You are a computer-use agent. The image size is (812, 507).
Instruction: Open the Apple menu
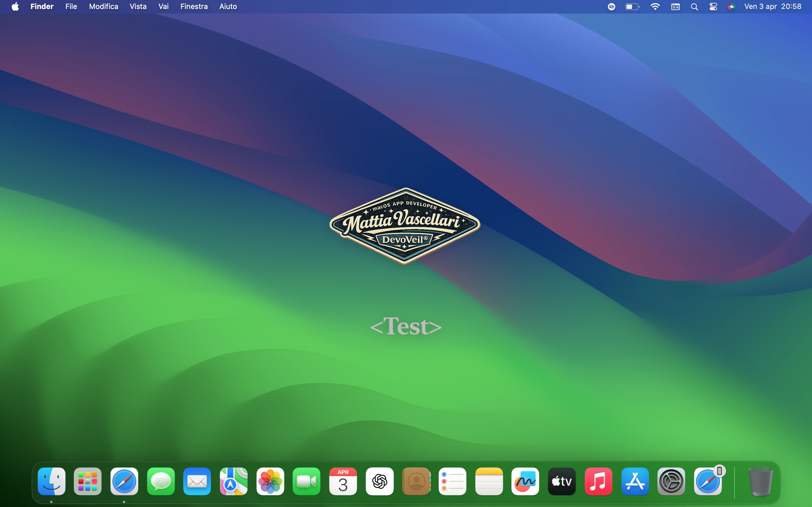15,7
